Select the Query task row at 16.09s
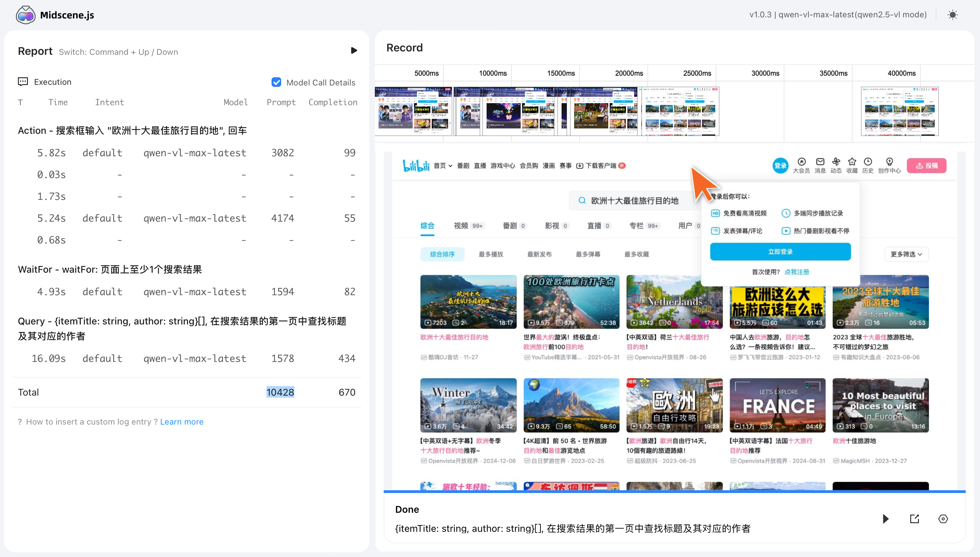Viewport: 980px width, 557px height. (x=187, y=359)
